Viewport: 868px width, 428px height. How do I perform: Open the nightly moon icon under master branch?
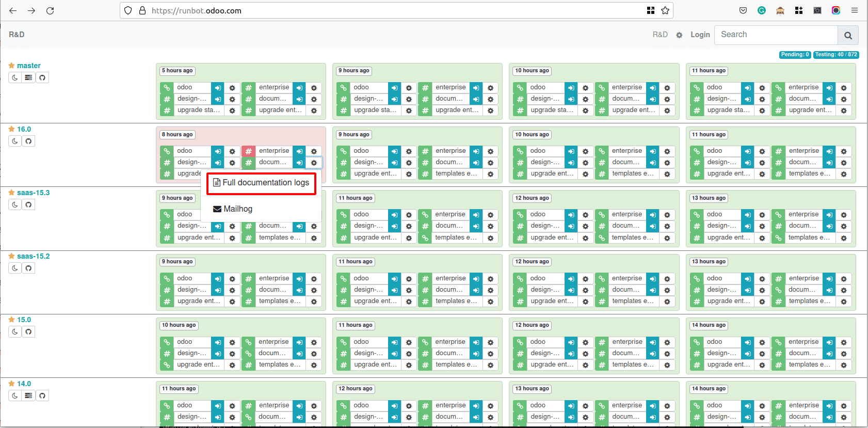point(15,77)
